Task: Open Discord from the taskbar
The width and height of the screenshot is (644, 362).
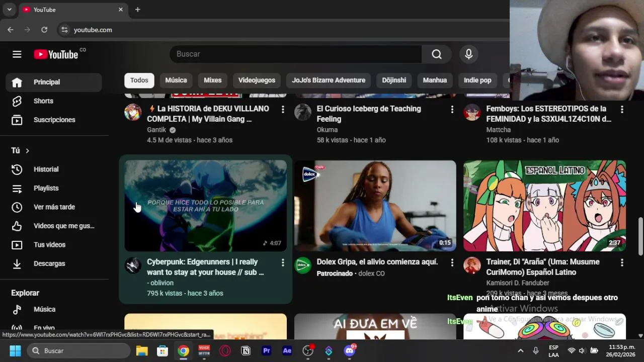Action: pos(350,351)
